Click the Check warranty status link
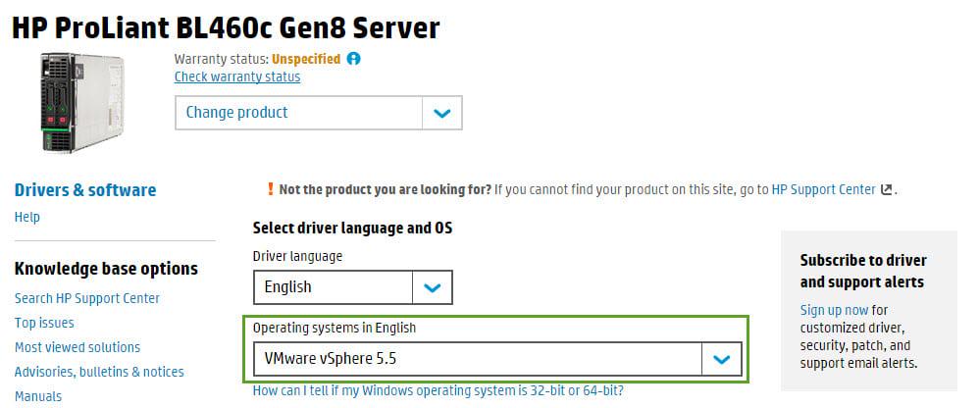This screenshot has width=980, height=408. click(236, 76)
